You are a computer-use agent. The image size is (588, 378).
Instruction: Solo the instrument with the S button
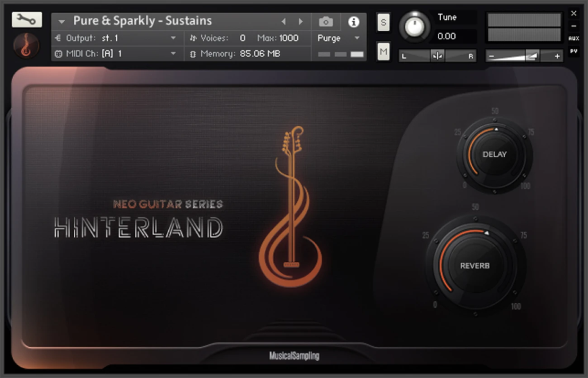[383, 22]
